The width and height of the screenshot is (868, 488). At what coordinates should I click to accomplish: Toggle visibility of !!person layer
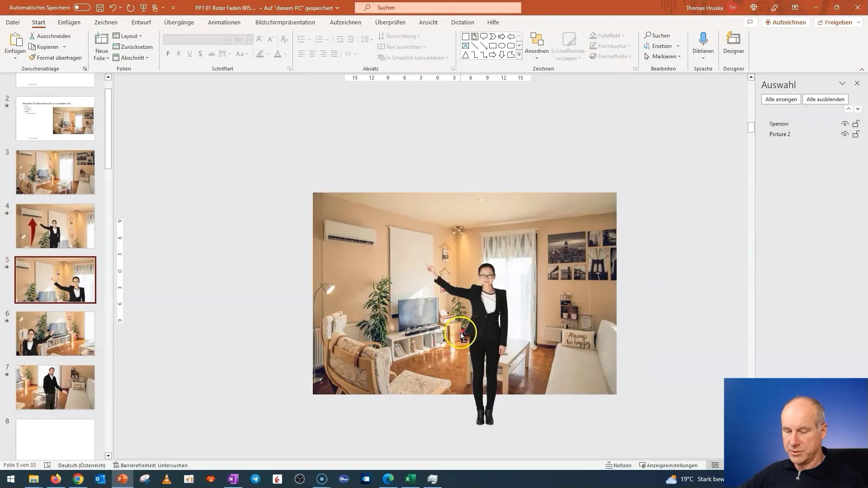[845, 123]
